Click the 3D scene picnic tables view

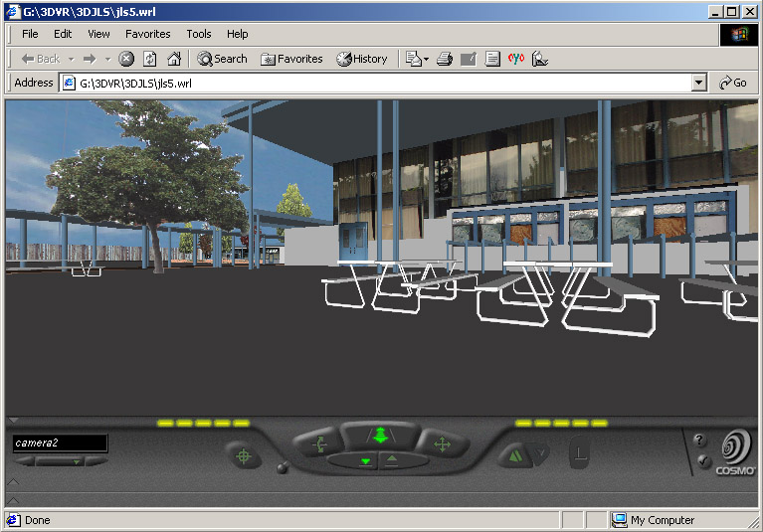[382, 258]
